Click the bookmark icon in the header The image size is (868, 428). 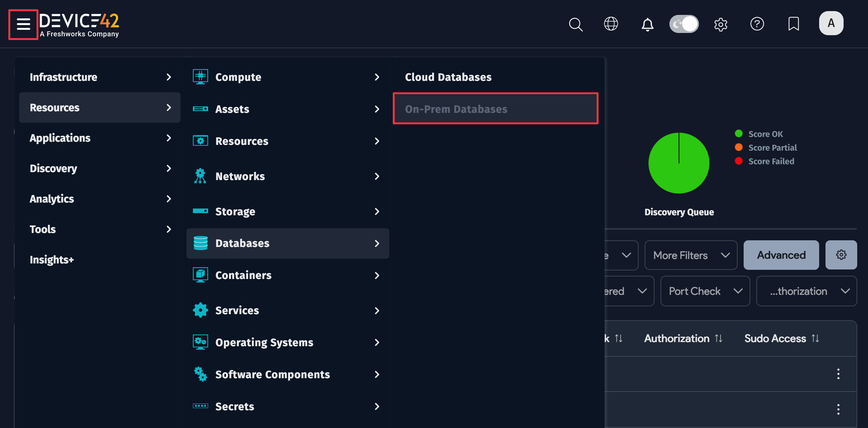pyautogui.click(x=793, y=24)
